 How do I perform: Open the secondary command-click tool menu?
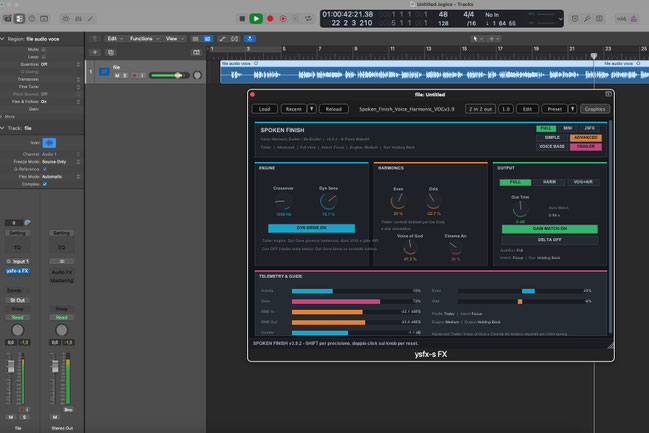click(x=494, y=38)
